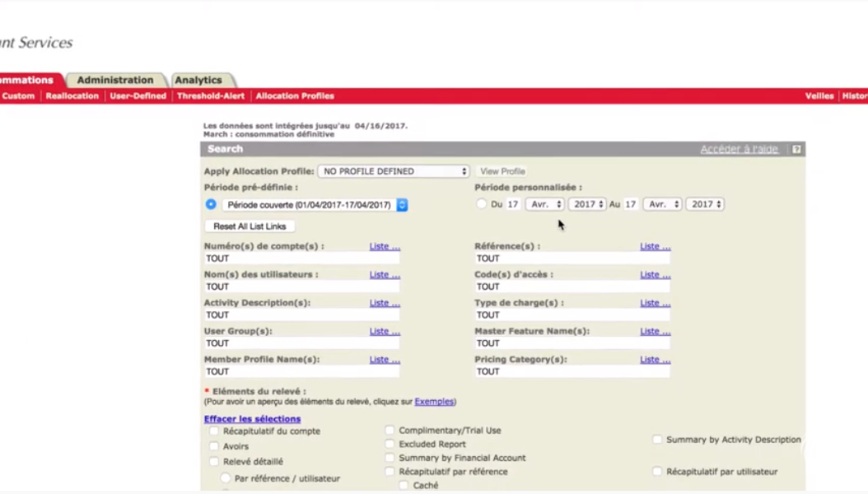Image resolution: width=868 pixels, height=494 pixels.
Task: Enable the Récapitulatif du compte checkbox
Action: pos(214,431)
